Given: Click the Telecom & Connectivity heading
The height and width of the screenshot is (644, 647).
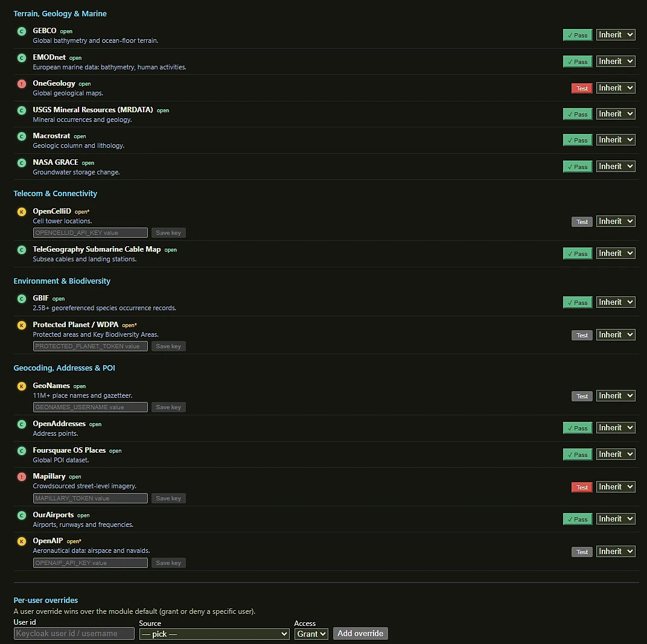Looking at the screenshot, I should pyautogui.click(x=56, y=194).
